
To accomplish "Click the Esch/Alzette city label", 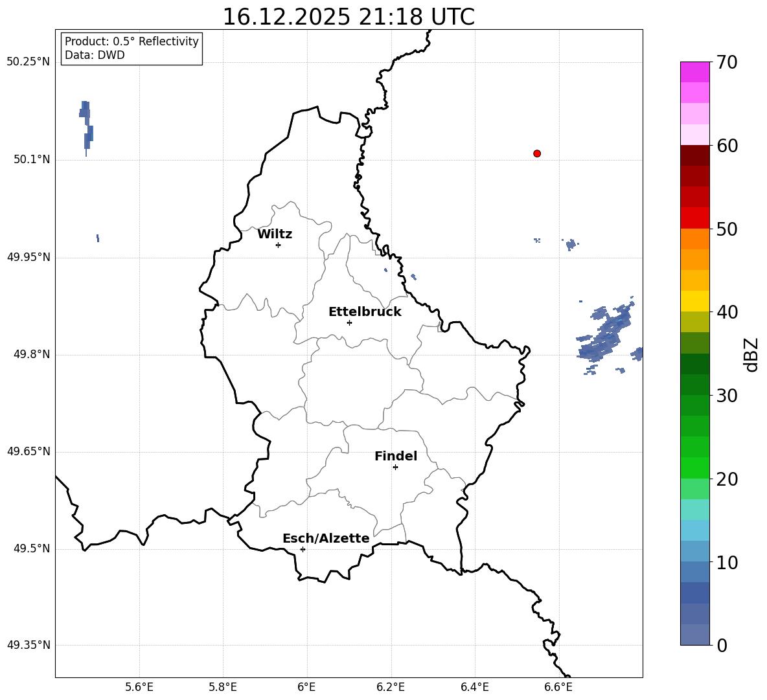I will (326, 538).
